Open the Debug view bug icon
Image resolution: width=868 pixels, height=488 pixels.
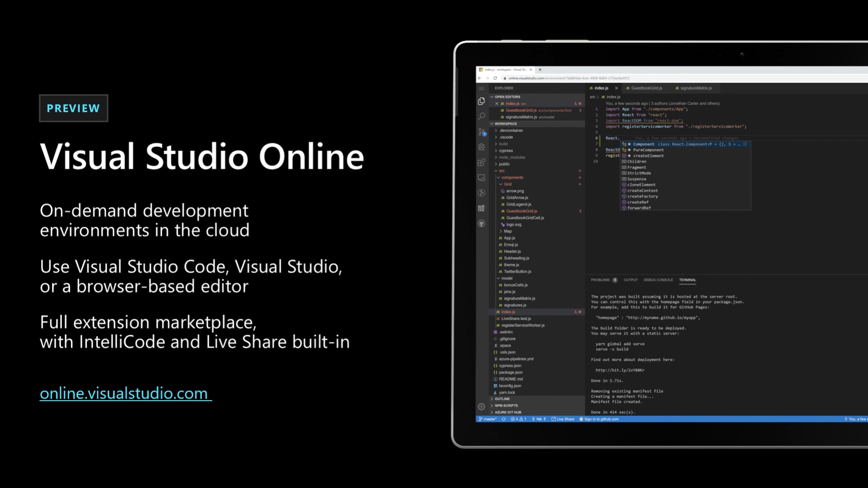tap(481, 147)
